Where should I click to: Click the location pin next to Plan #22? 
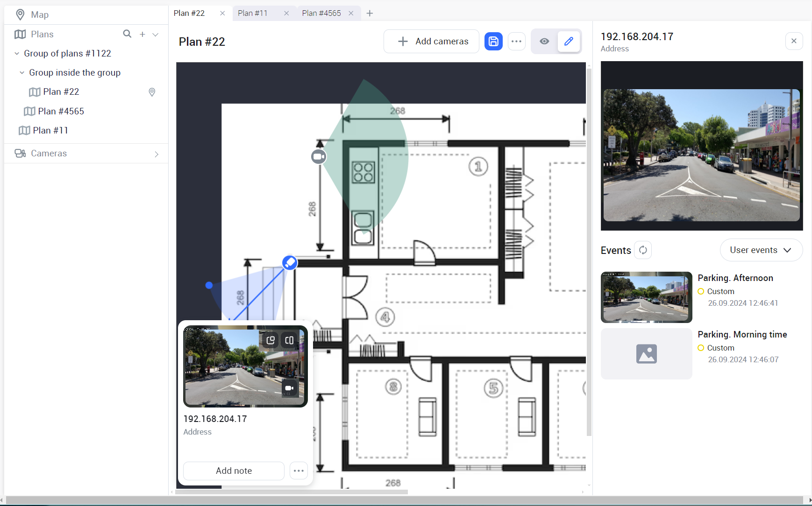[152, 92]
